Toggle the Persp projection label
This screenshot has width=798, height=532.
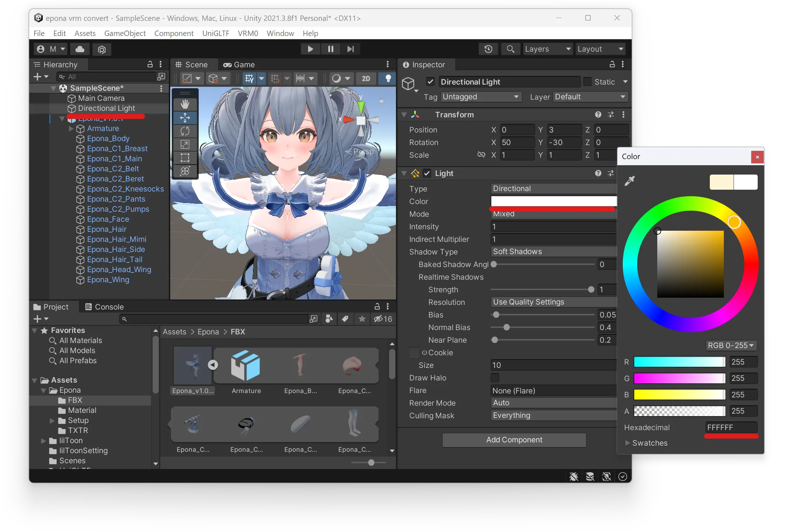click(x=360, y=152)
